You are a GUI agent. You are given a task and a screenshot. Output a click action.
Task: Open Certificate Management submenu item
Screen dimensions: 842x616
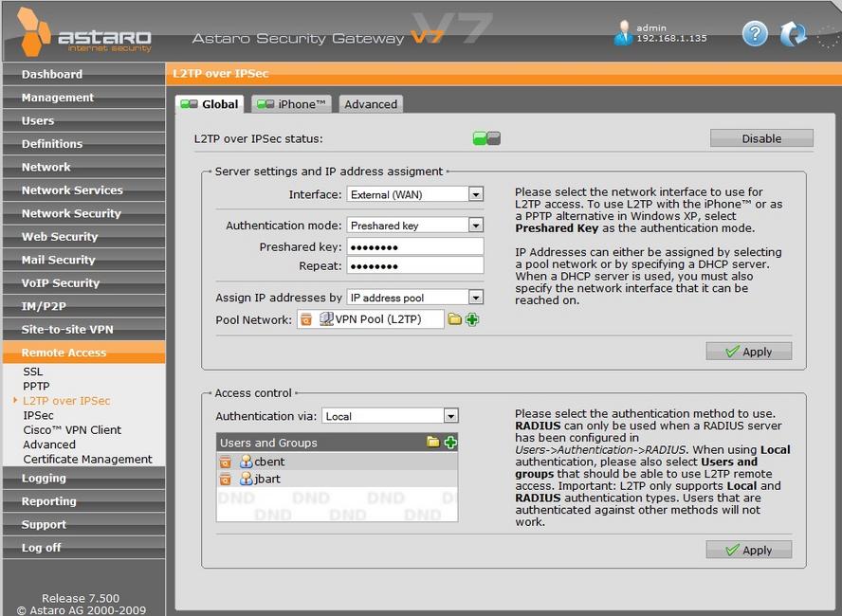tap(87, 459)
